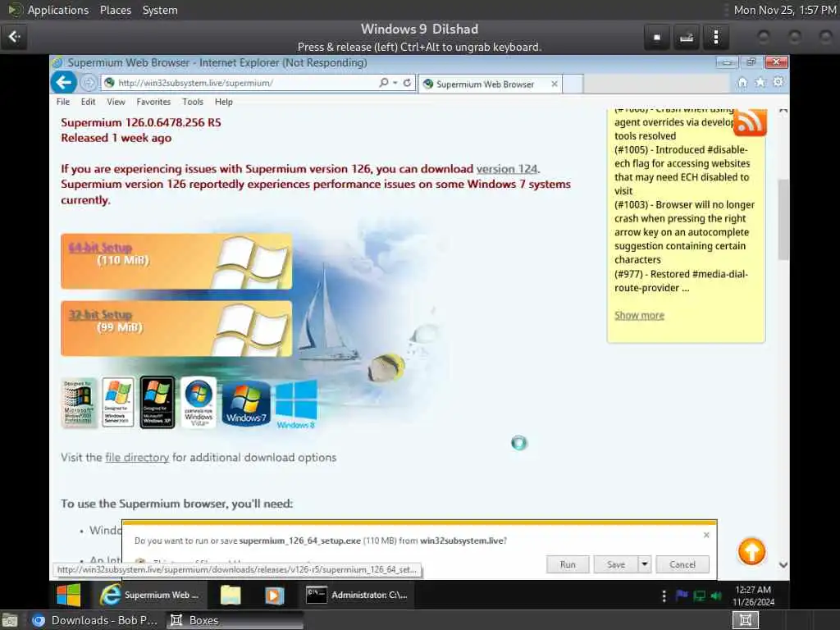This screenshot has height=630, width=840.
Task: Open the System menu on host panel
Action: 160,10
